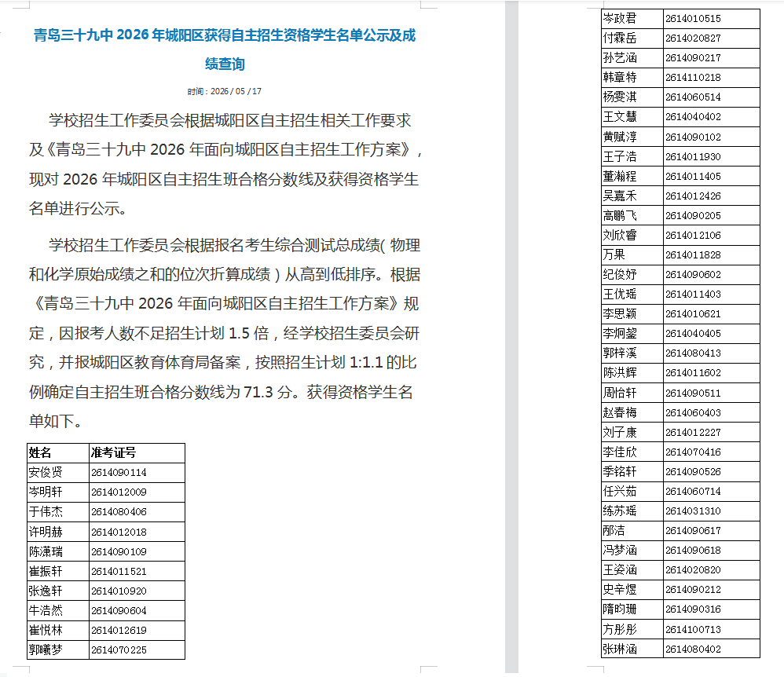Viewport: 784px width, 677px height.
Task: Click the name cell '李思颖'
Action: [x=632, y=314]
